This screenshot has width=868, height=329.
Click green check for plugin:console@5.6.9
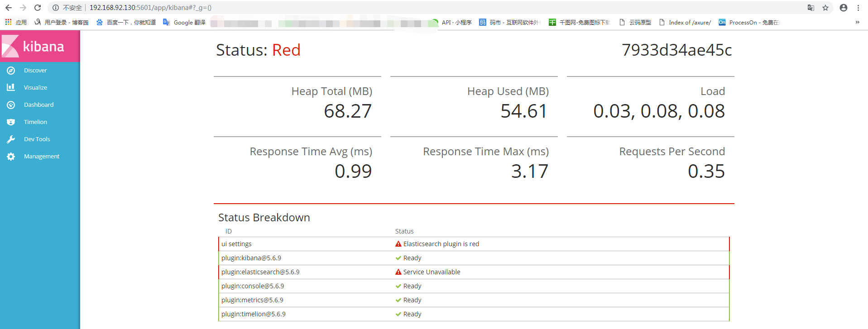coord(398,286)
